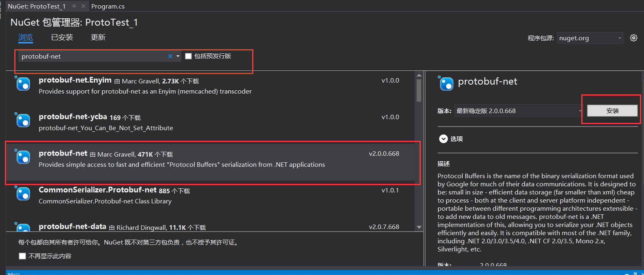Click the package list scrollbar thumb
Image resolution: width=644 pixels, height=275 pixels.
click(x=419, y=90)
